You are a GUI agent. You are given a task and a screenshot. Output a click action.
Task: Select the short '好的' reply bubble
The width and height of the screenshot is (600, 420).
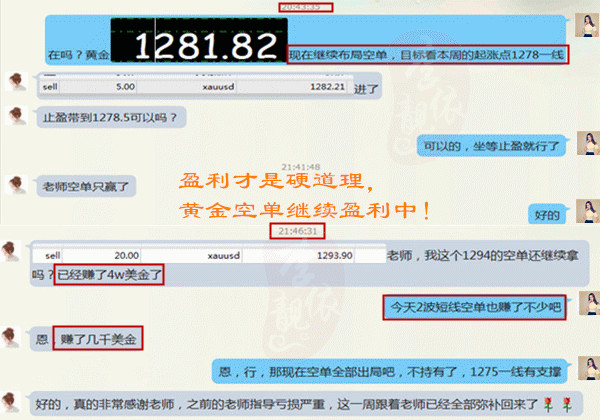[547, 215]
